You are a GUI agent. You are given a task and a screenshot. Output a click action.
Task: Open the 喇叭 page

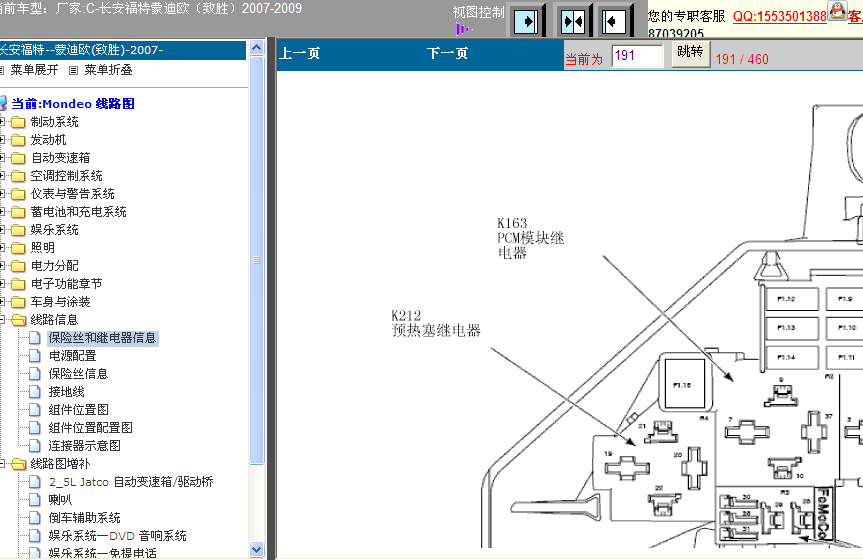[x=61, y=500]
